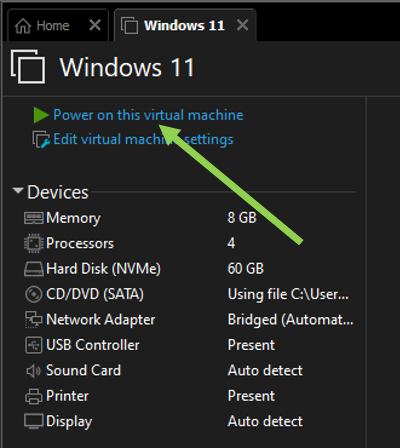Click the Printer Present value

[251, 396]
